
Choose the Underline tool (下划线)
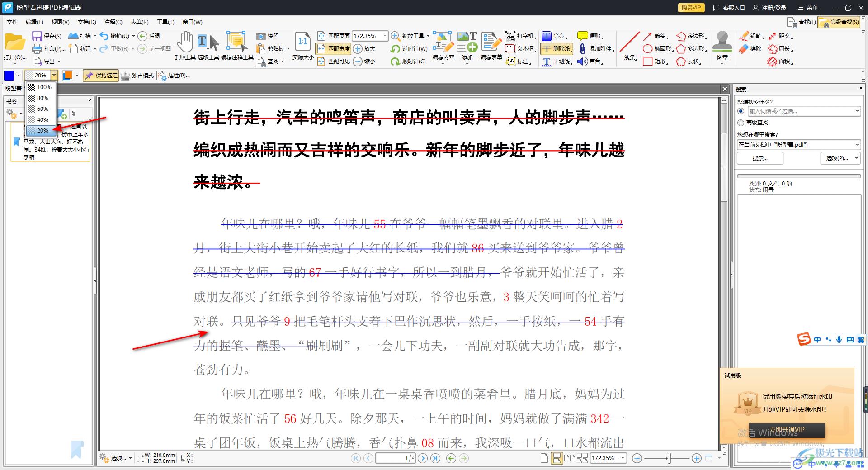coord(557,62)
